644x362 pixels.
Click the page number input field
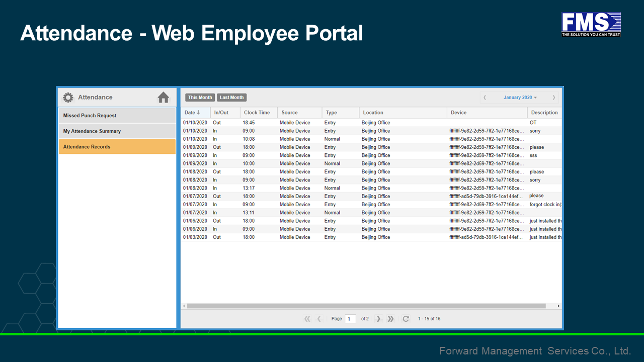[x=351, y=319]
